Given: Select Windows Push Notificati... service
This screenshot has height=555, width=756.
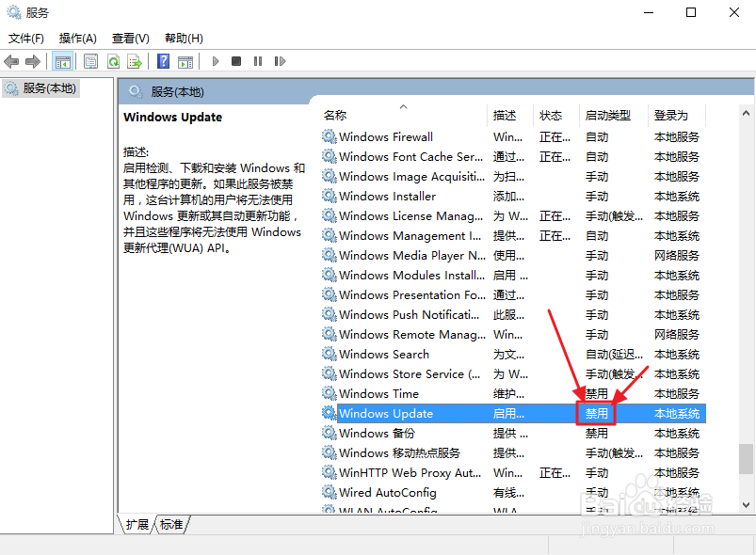Looking at the screenshot, I should pos(513,314).
